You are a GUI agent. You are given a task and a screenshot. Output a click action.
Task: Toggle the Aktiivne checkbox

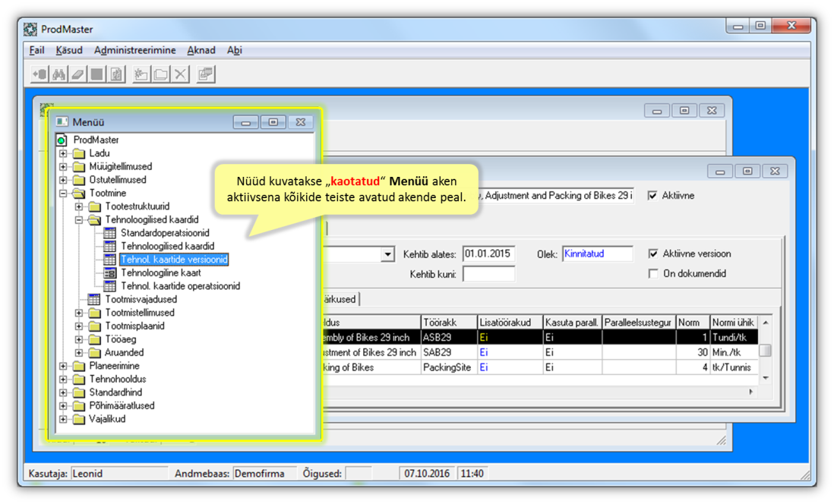(652, 196)
